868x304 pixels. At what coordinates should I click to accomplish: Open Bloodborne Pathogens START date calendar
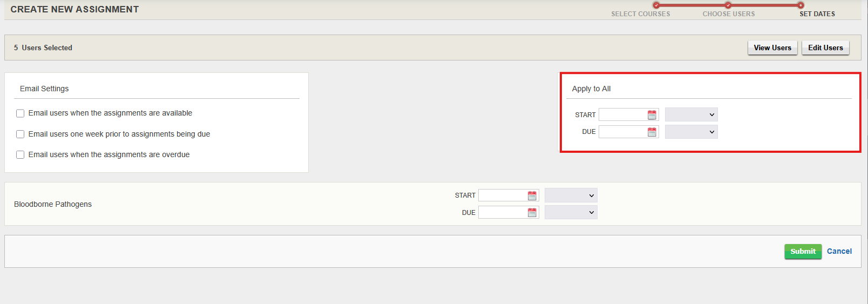coord(532,195)
